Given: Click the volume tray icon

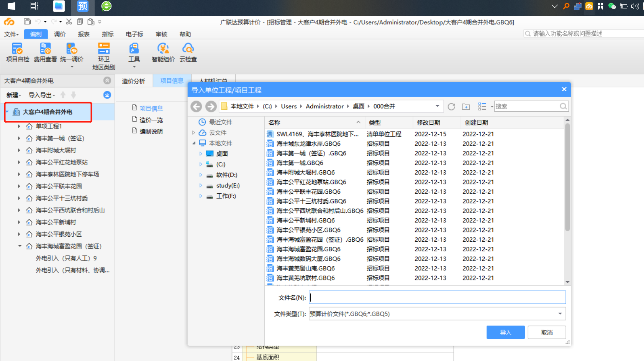Looking at the screenshot, I should [x=635, y=6].
